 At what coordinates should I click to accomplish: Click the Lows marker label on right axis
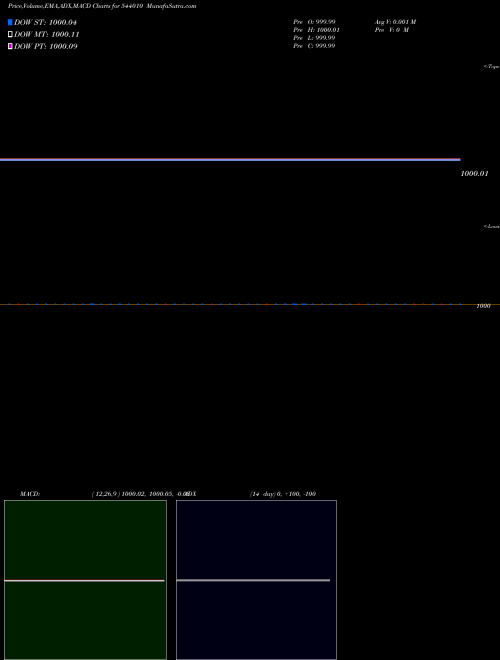click(491, 226)
